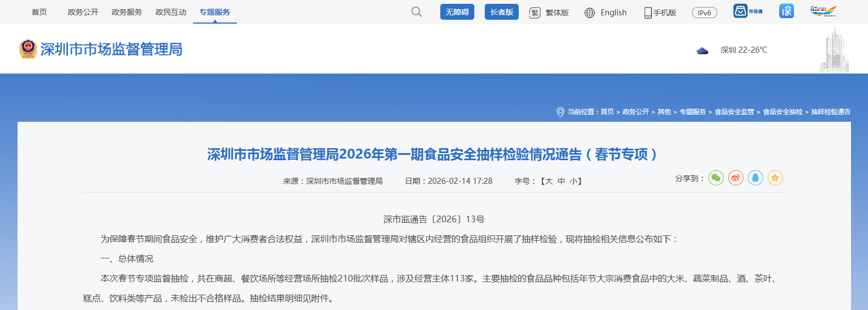Share article to Weibo
Image resolution: width=868 pixels, height=310 pixels.
point(736,178)
